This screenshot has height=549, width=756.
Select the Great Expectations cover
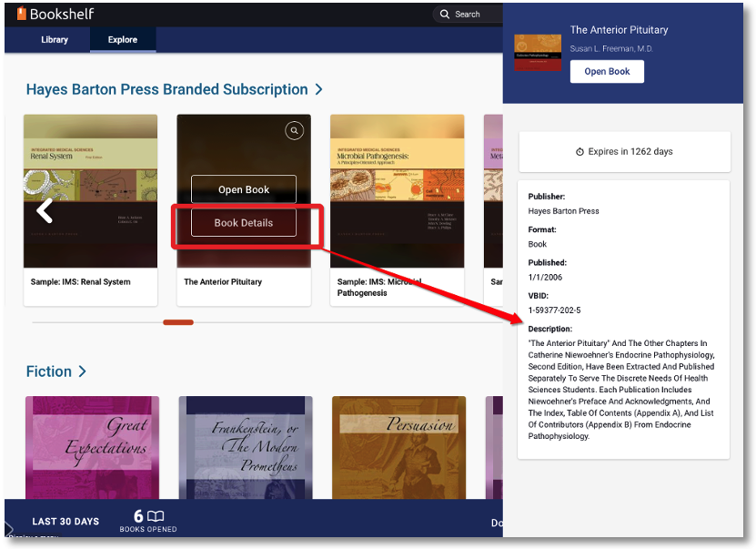[92, 446]
